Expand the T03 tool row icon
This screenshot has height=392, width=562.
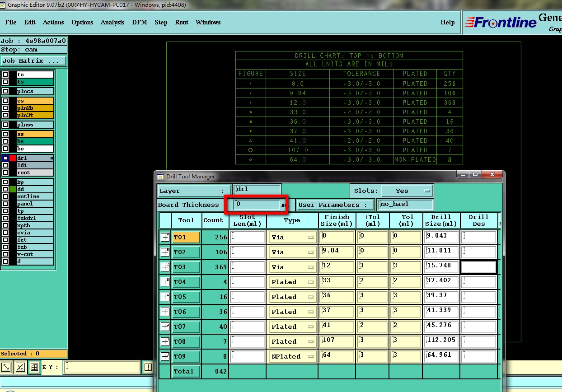pyautogui.click(x=165, y=267)
